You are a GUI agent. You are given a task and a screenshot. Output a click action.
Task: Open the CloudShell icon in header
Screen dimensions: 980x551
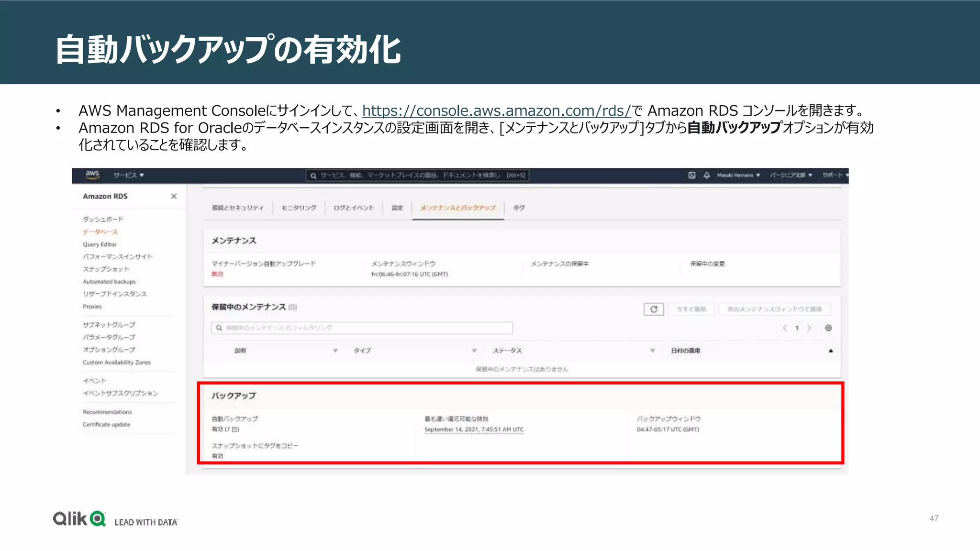point(692,176)
